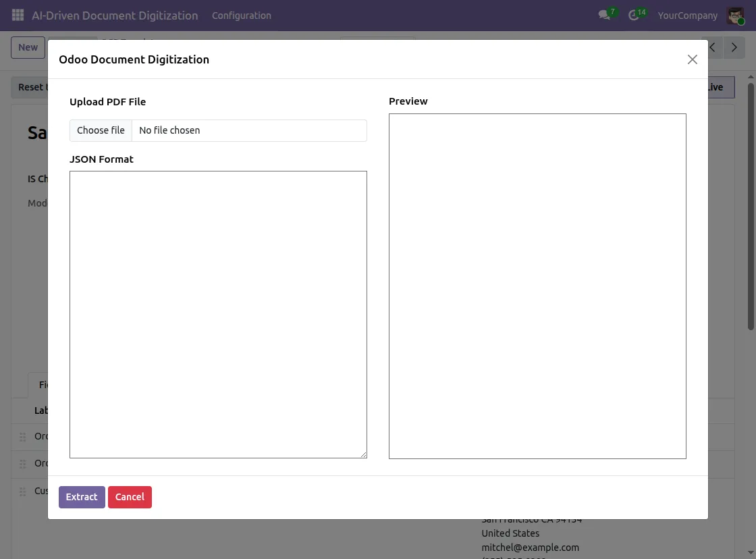
Task: Click the Upload PDF File label
Action: pyautogui.click(x=107, y=102)
